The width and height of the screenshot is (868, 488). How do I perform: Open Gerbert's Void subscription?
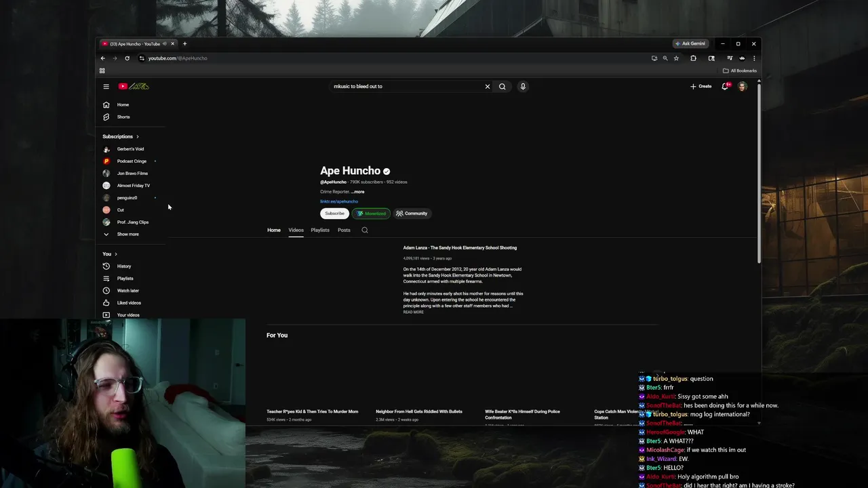click(x=130, y=149)
